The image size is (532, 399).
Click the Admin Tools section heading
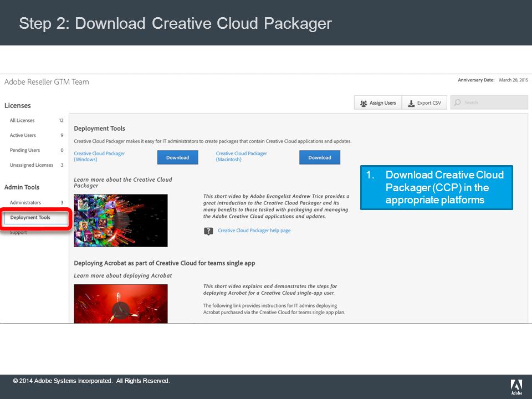(22, 187)
